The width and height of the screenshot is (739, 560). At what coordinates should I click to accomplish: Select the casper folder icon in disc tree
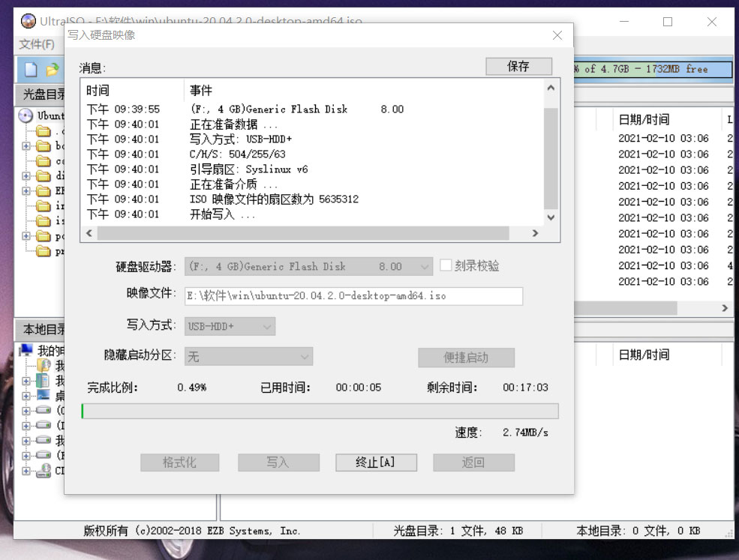click(44, 161)
